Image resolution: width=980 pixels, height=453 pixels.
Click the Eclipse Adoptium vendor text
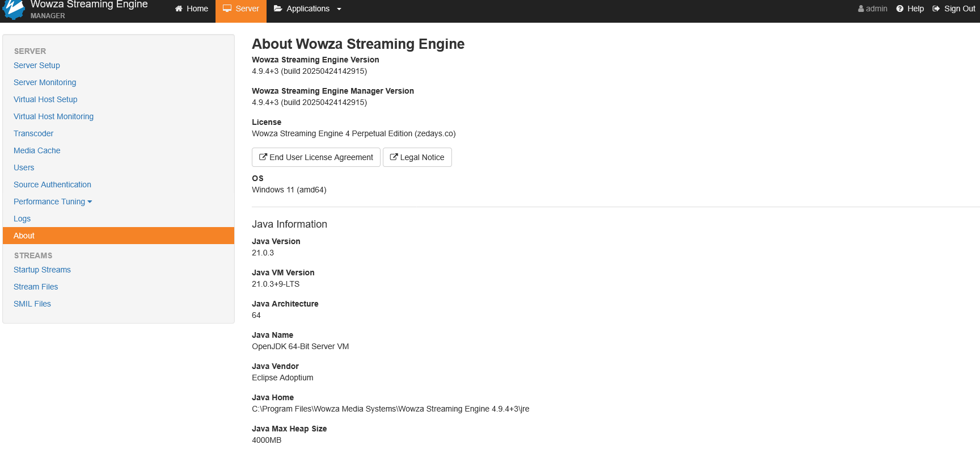coord(282,378)
